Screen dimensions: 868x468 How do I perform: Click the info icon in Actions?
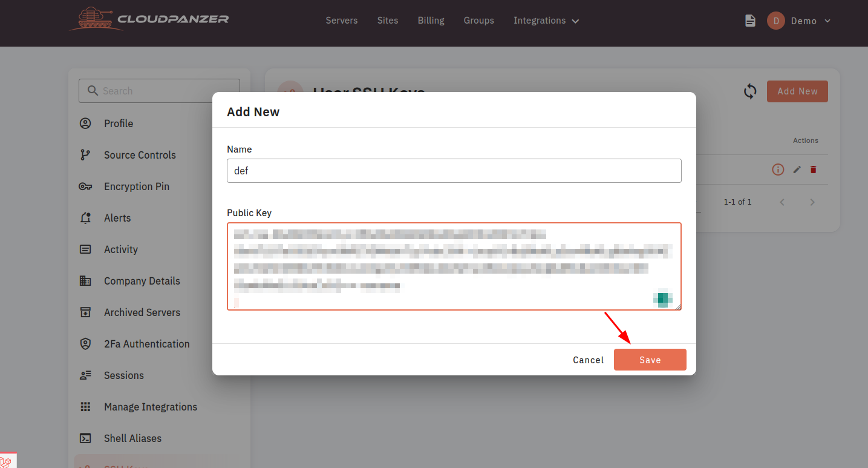(x=778, y=170)
